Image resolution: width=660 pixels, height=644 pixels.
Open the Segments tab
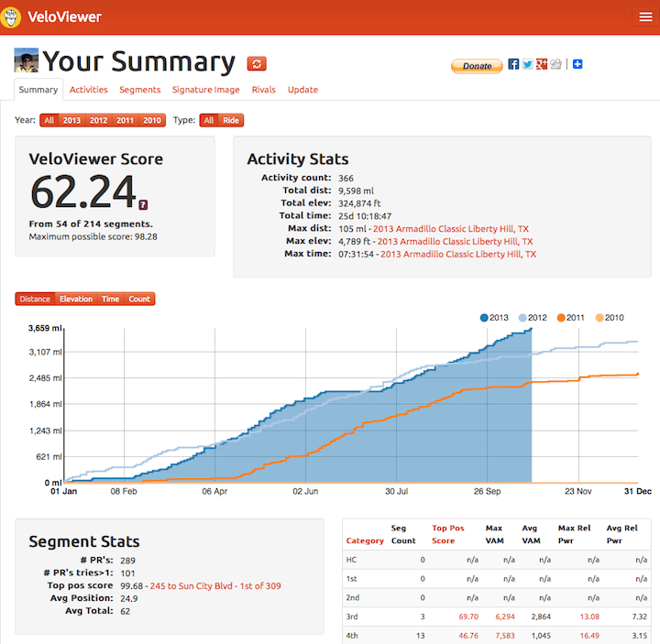point(139,90)
